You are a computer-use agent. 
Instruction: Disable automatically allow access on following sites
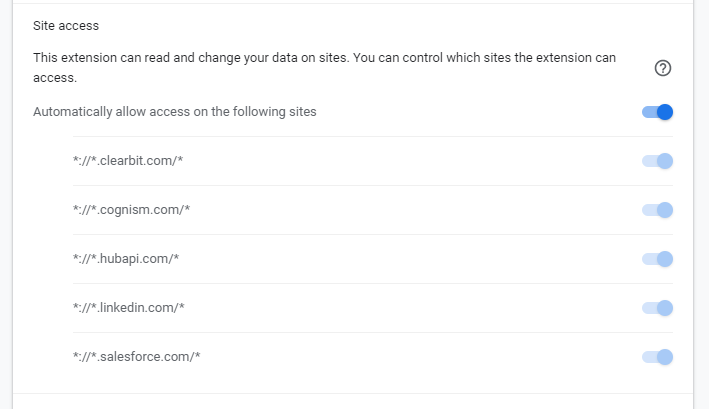click(657, 112)
